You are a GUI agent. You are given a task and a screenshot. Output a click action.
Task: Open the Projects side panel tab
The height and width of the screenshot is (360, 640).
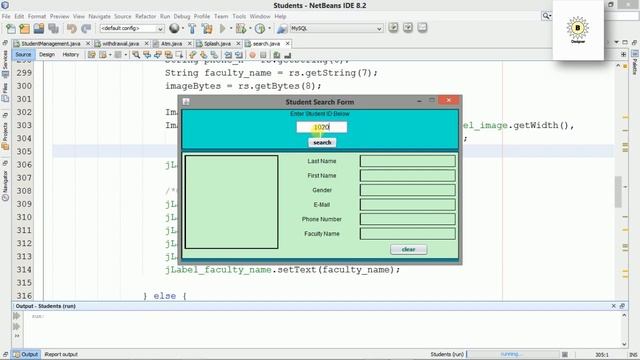(x=5, y=136)
